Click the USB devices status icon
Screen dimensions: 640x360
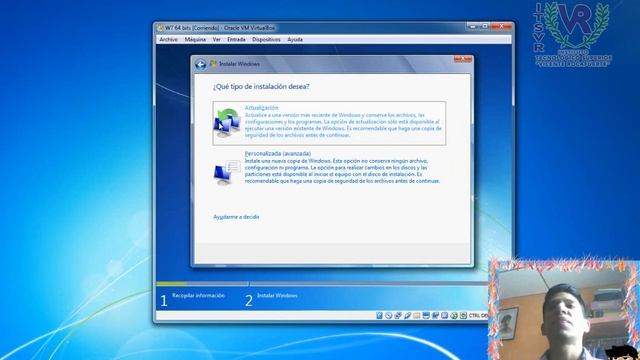tap(407, 316)
